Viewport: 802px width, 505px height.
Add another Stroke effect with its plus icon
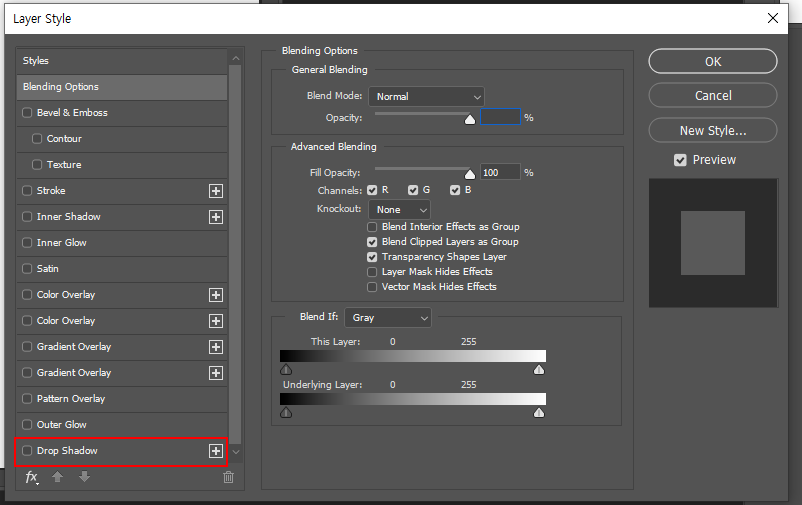(216, 191)
